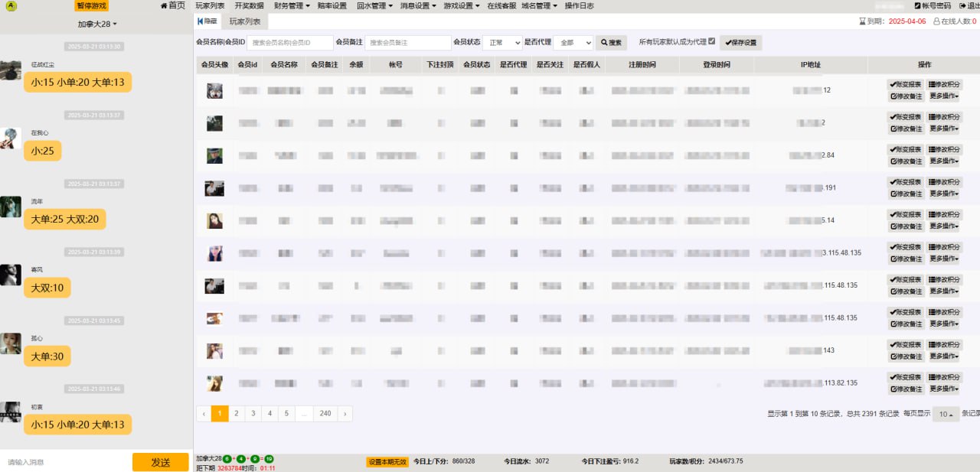Click the search magnifier 搜索 button

611,42
